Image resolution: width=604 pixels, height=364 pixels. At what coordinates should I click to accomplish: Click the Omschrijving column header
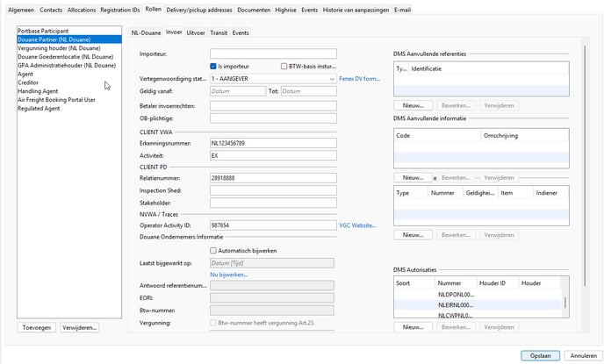coord(525,136)
